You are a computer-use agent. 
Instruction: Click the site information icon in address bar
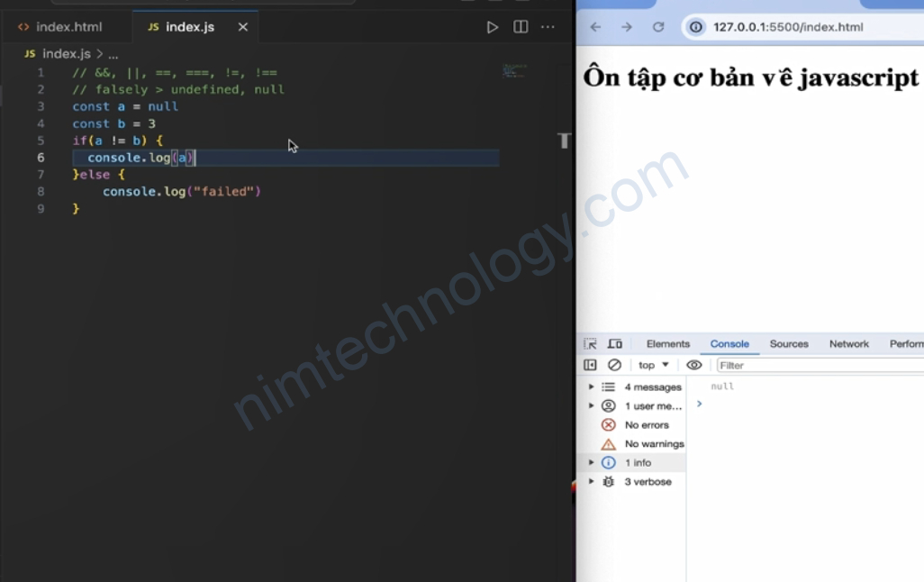[x=696, y=27]
